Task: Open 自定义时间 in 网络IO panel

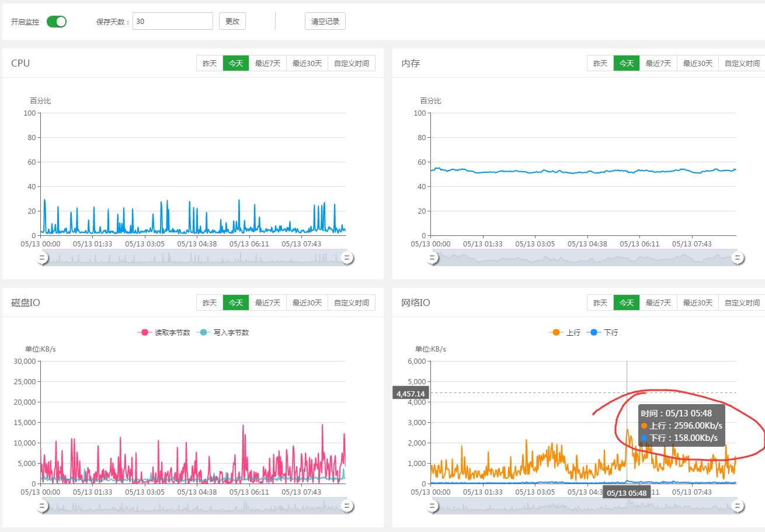Action: (742, 302)
